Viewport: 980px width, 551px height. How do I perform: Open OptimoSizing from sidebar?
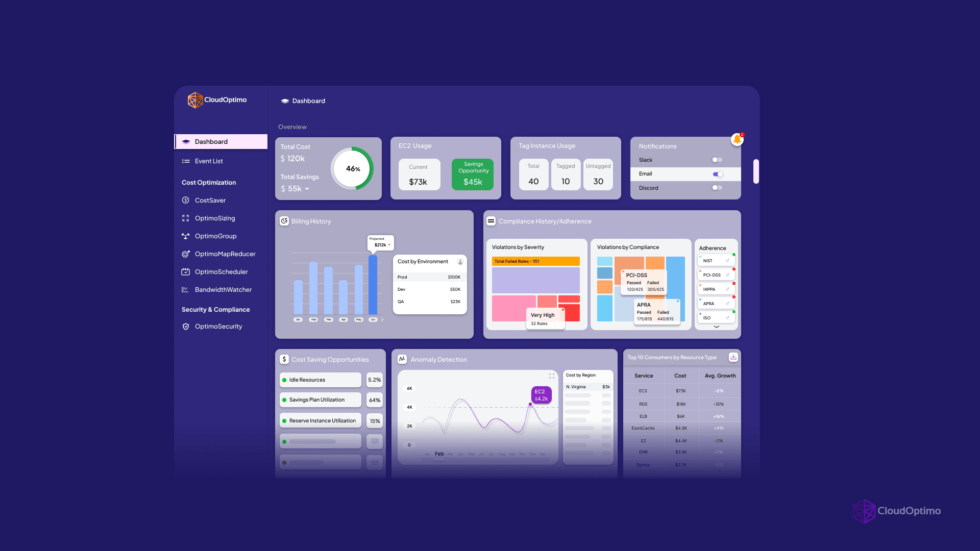pyautogui.click(x=215, y=217)
